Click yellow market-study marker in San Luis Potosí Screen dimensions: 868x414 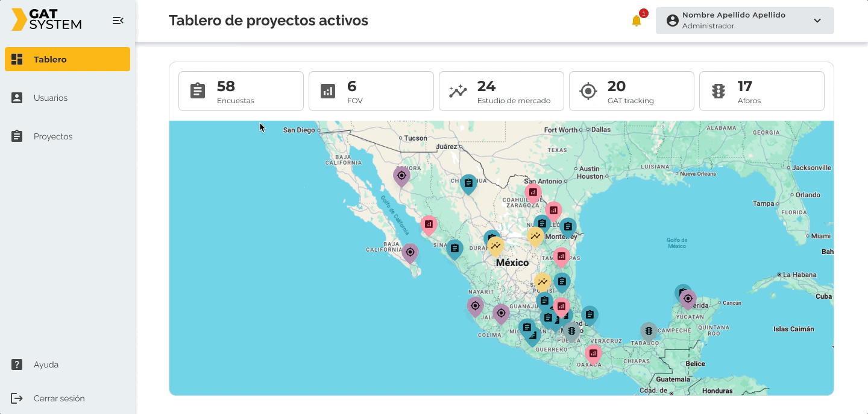[542, 282]
